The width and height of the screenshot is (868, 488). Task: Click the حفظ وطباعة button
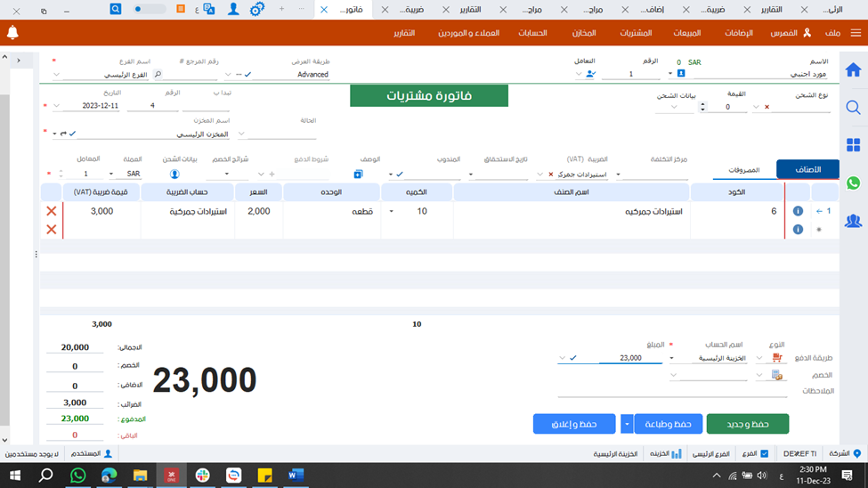[669, 424]
